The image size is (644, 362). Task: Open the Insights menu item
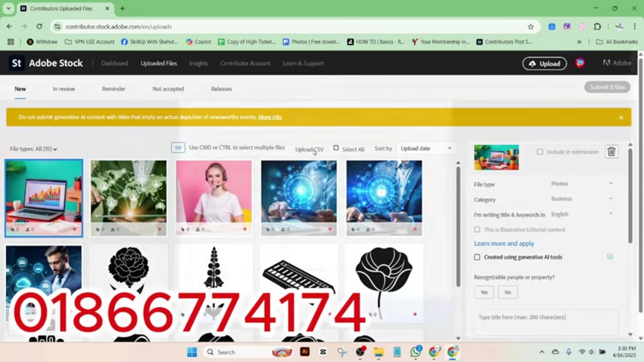pos(199,63)
